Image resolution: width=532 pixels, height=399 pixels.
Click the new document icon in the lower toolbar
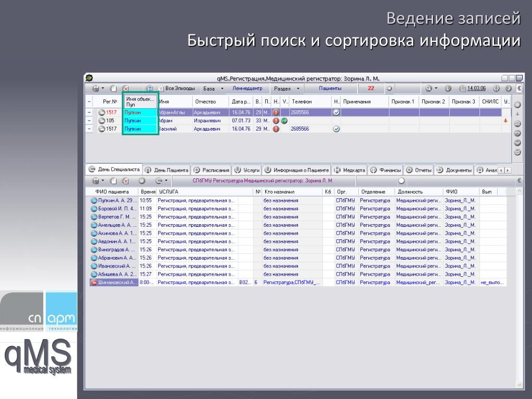coord(113,181)
